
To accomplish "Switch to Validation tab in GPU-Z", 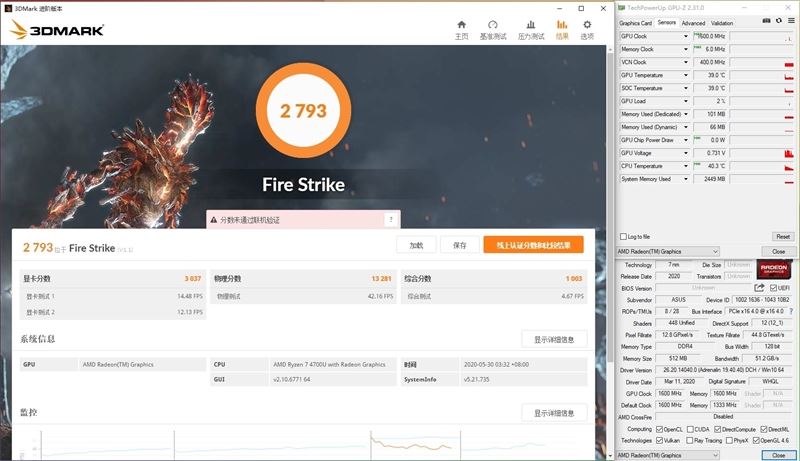I will tap(722, 23).
